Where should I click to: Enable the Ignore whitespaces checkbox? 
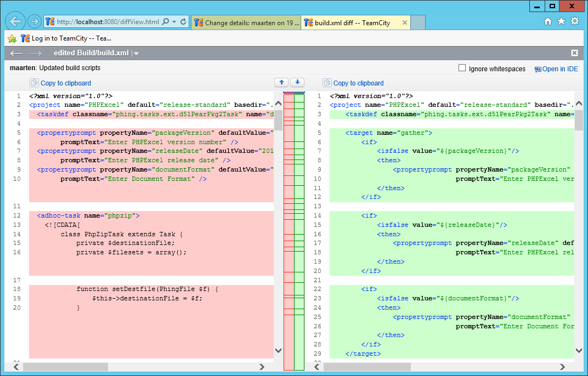pos(462,69)
